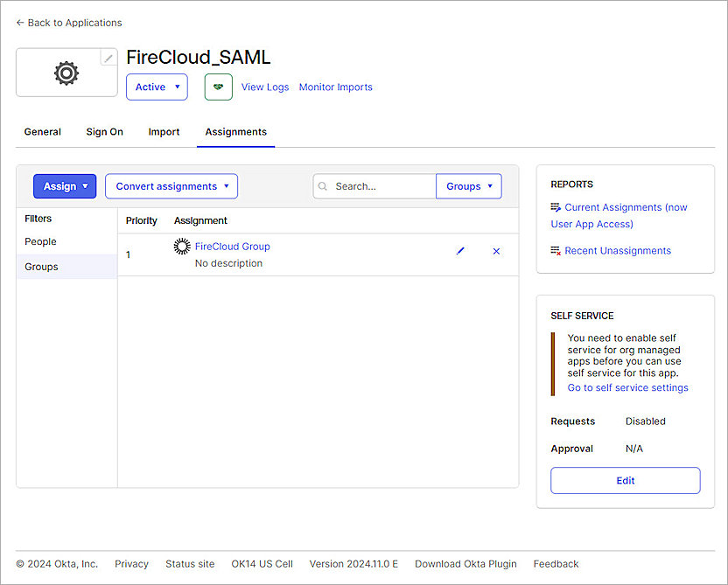Open self service settings link
The width and height of the screenshot is (728, 585).
627,387
